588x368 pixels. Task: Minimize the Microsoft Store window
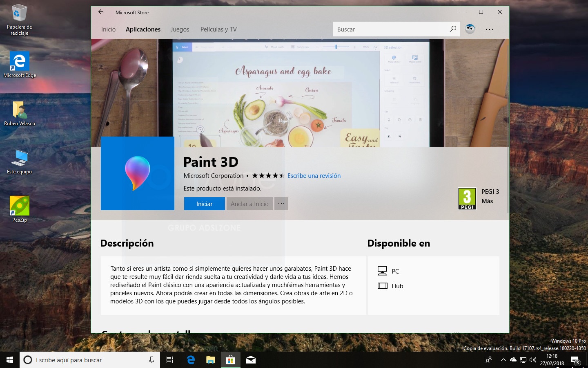[x=462, y=12]
